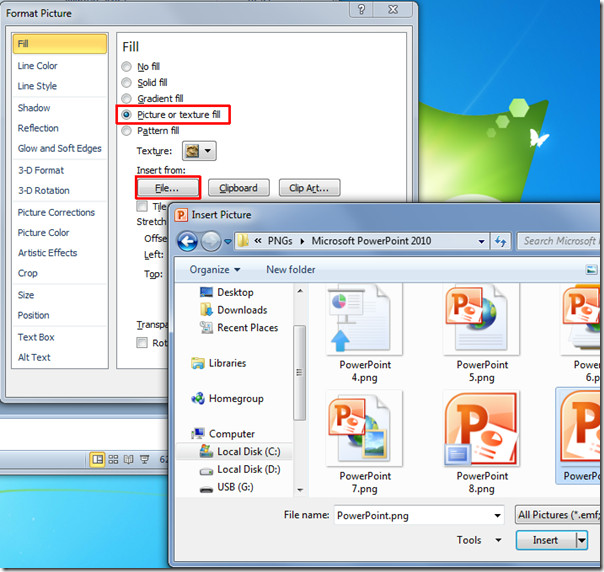Switch to the Reflection tab
The width and height of the screenshot is (604, 572).
pyautogui.click(x=38, y=128)
